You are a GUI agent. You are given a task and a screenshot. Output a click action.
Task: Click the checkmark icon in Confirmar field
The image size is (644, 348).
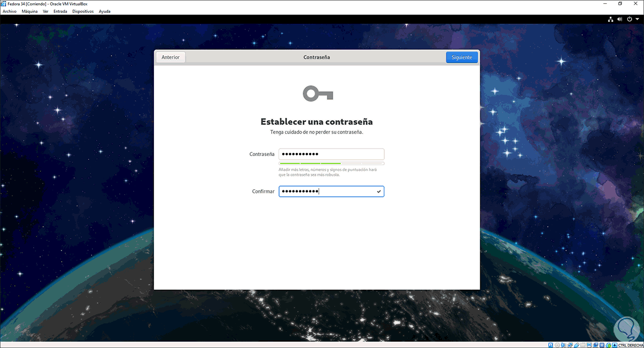tap(379, 191)
